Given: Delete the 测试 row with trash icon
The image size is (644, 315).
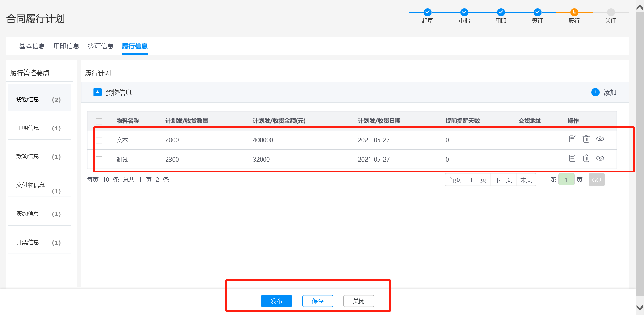Looking at the screenshot, I should [x=586, y=158].
